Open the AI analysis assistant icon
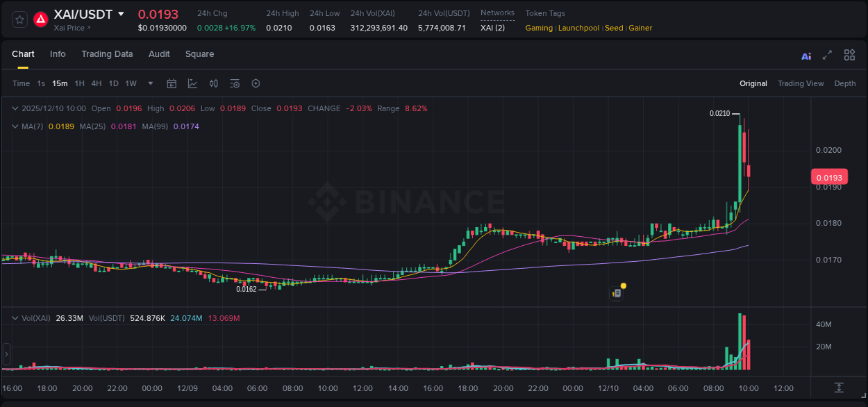Viewport: 868px width, 407px height. click(806, 55)
